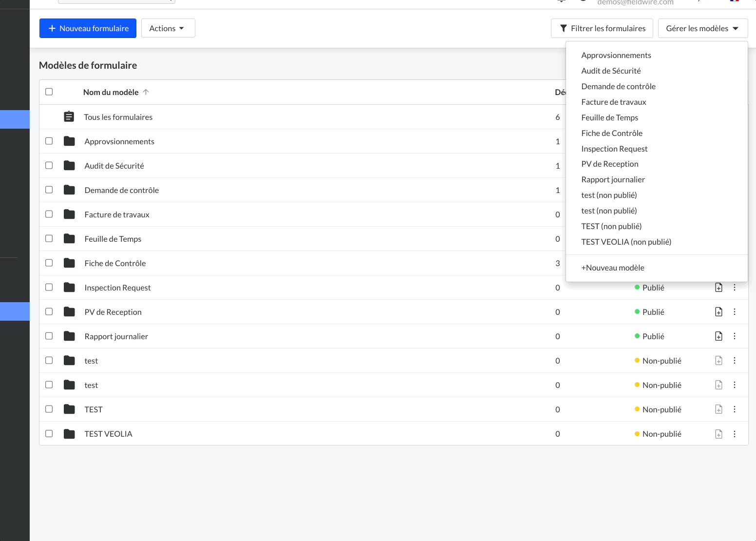The height and width of the screenshot is (541, 756).
Task: Collapse the Gérer les modèles dropdown
Action: (702, 28)
